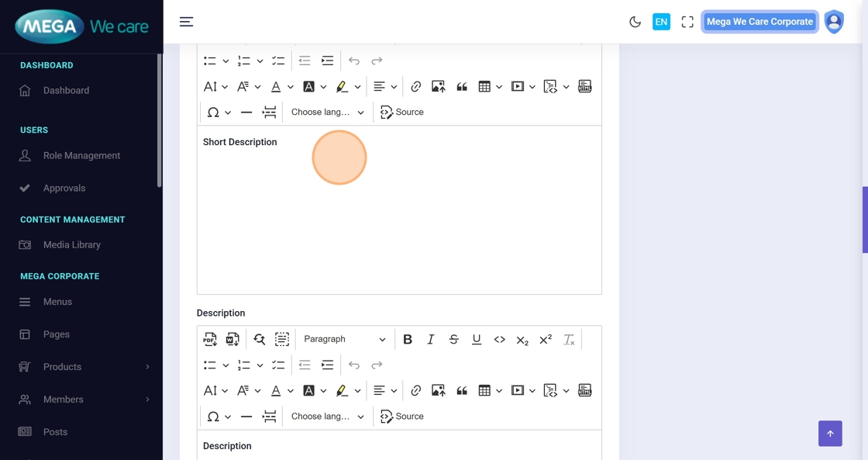Open Media Library from the sidebar

pos(72,245)
